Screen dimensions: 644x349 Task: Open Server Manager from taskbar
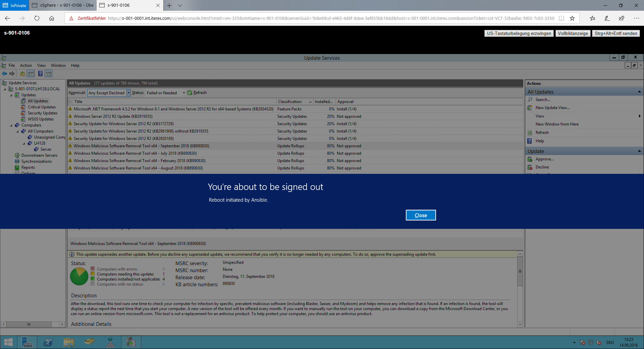coord(27,342)
